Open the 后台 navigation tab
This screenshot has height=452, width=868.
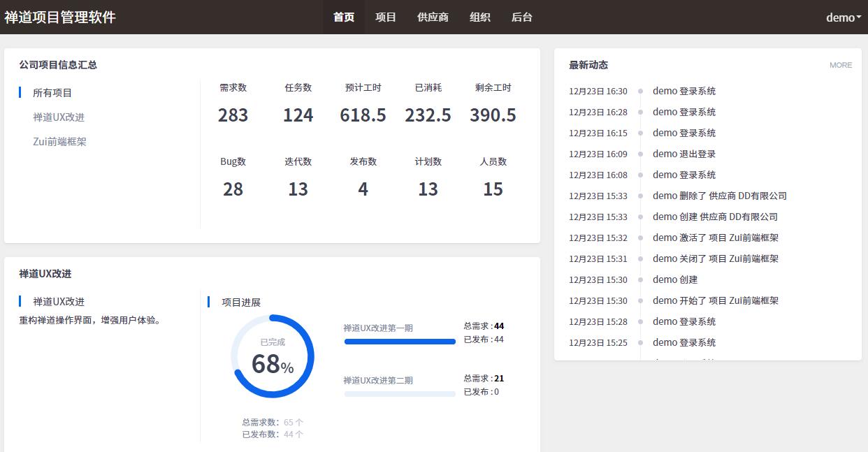coord(522,17)
